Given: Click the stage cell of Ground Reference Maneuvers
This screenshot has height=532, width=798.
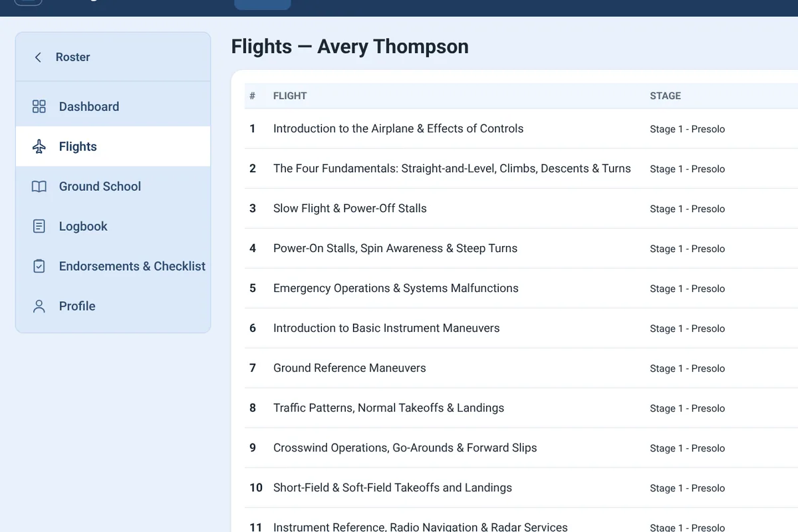Looking at the screenshot, I should [687, 368].
